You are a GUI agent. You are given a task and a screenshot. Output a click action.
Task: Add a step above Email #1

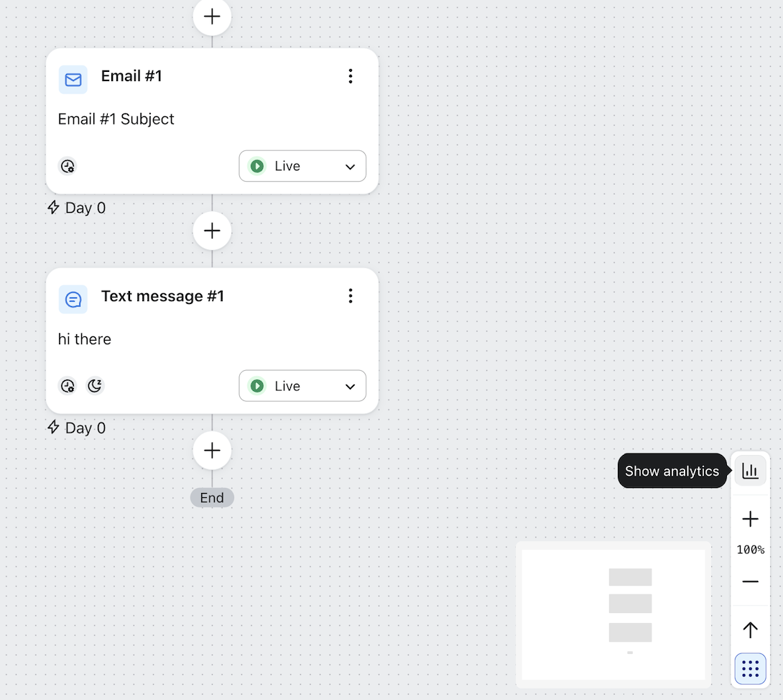point(212,17)
